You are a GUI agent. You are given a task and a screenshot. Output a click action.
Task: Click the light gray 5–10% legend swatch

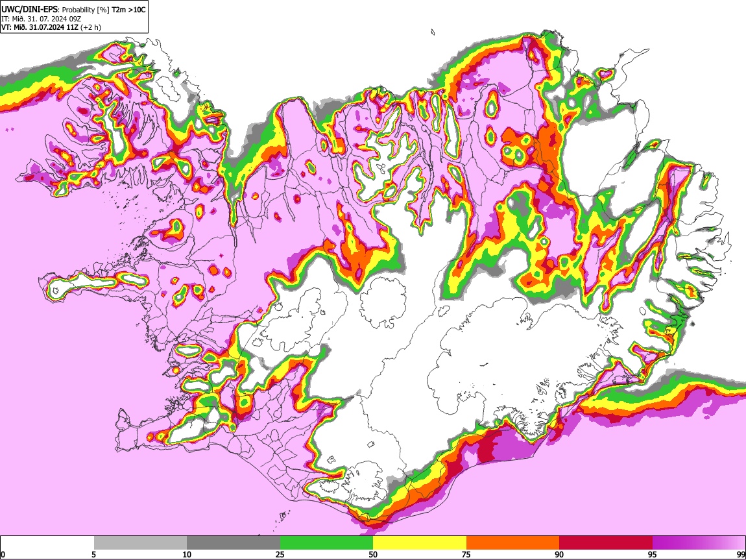[x=140, y=543]
